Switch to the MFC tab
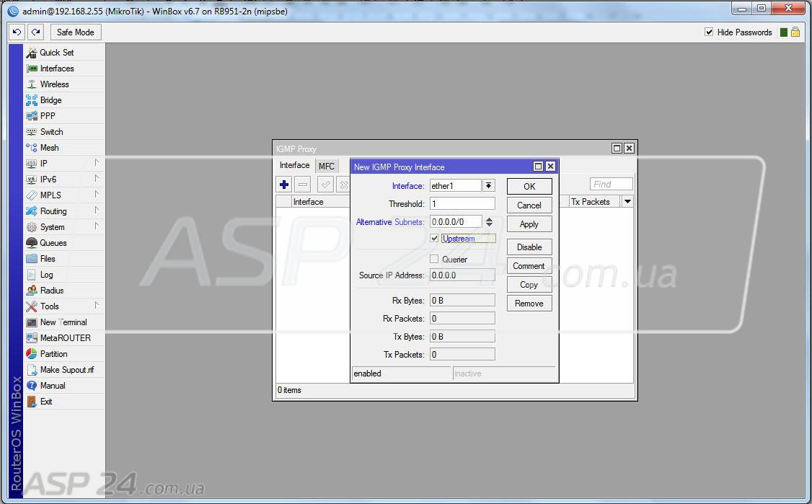Image resolution: width=812 pixels, height=504 pixels. (x=327, y=166)
